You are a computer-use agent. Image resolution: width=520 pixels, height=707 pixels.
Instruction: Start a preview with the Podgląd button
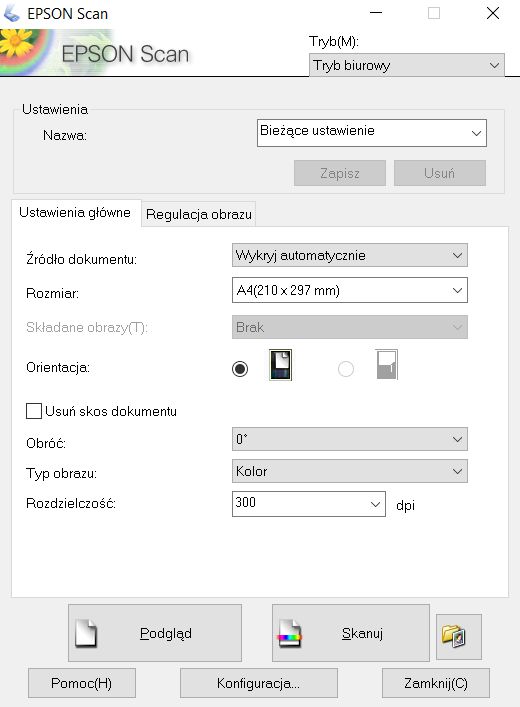click(x=155, y=633)
